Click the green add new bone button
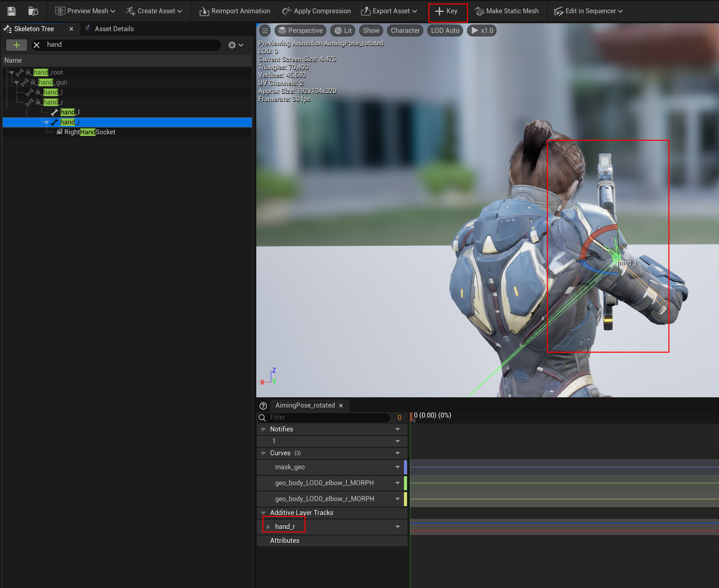The image size is (719, 588). (x=16, y=45)
